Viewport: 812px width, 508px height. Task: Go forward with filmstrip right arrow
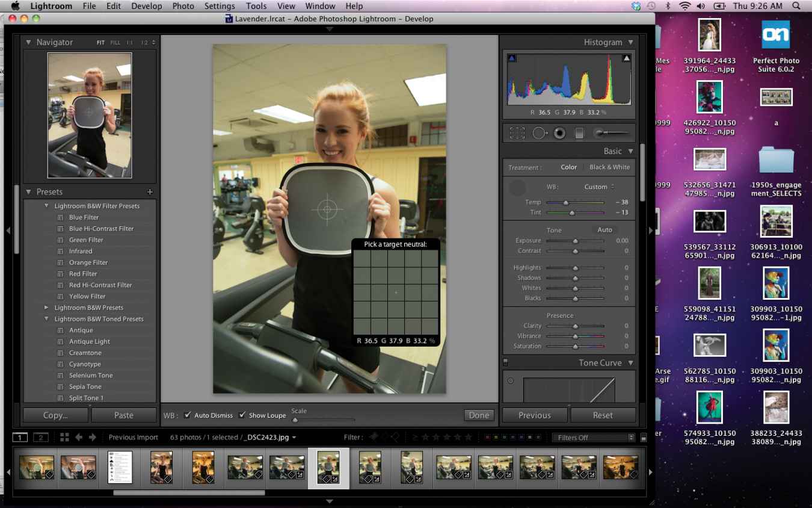(x=93, y=437)
